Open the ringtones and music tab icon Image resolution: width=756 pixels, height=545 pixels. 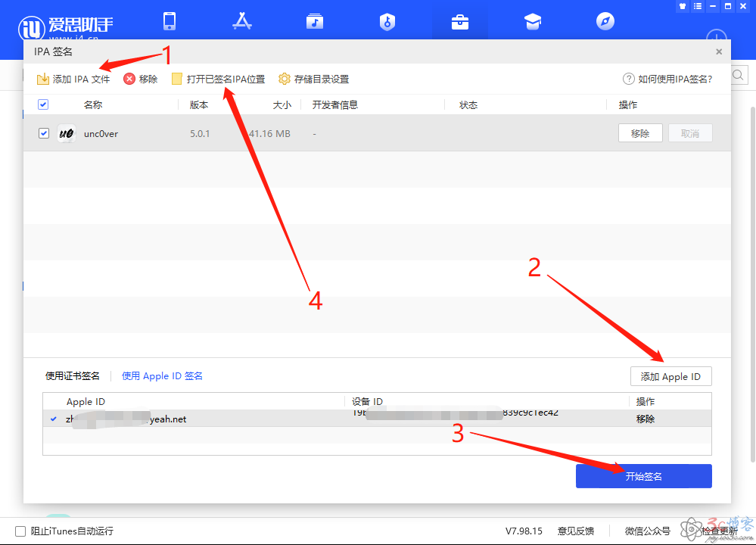[314, 21]
